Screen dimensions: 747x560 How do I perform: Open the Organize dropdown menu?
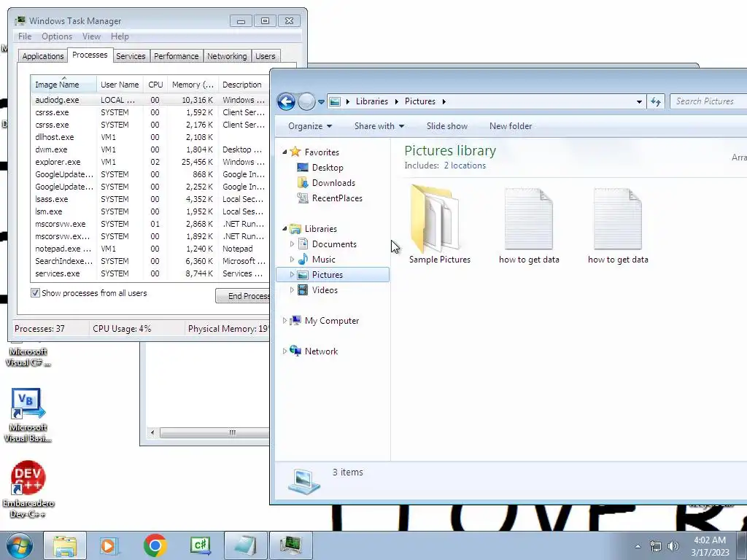309,126
